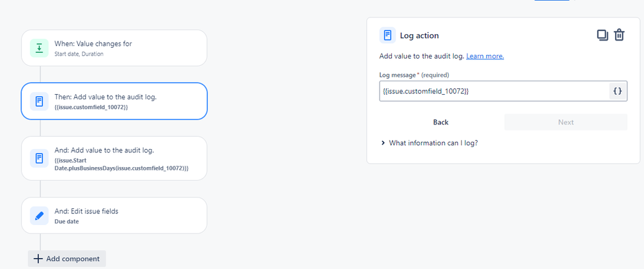Screen dimensions: 644x269
Task: Click the log icon on the 'Then: Add value' card
Action: pos(39,101)
